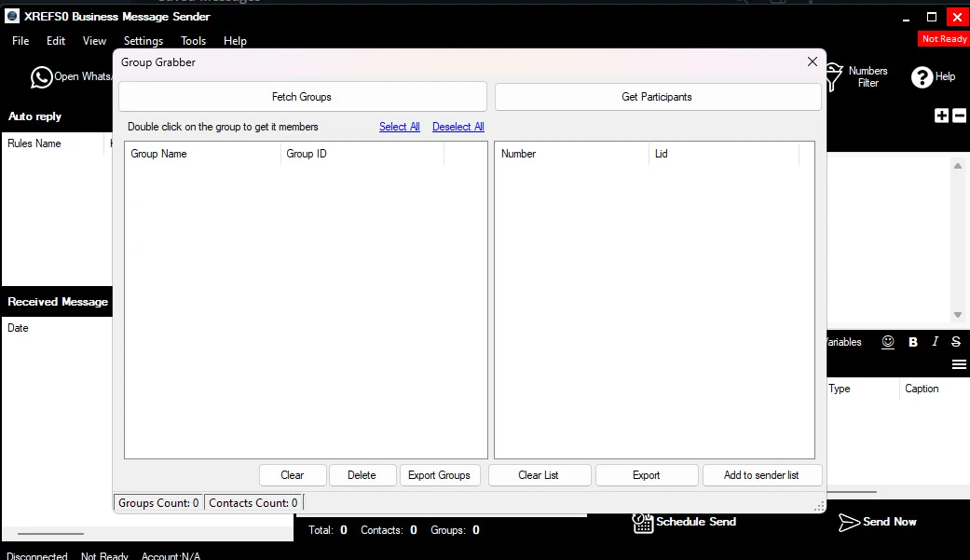Toggle italic formatting I icon
This screenshot has width=970, height=560.
(936, 342)
